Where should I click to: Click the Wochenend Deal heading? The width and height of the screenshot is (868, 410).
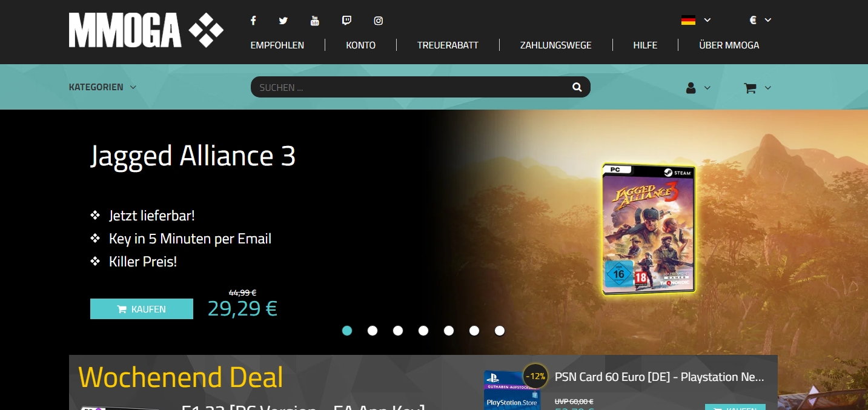[x=181, y=377]
